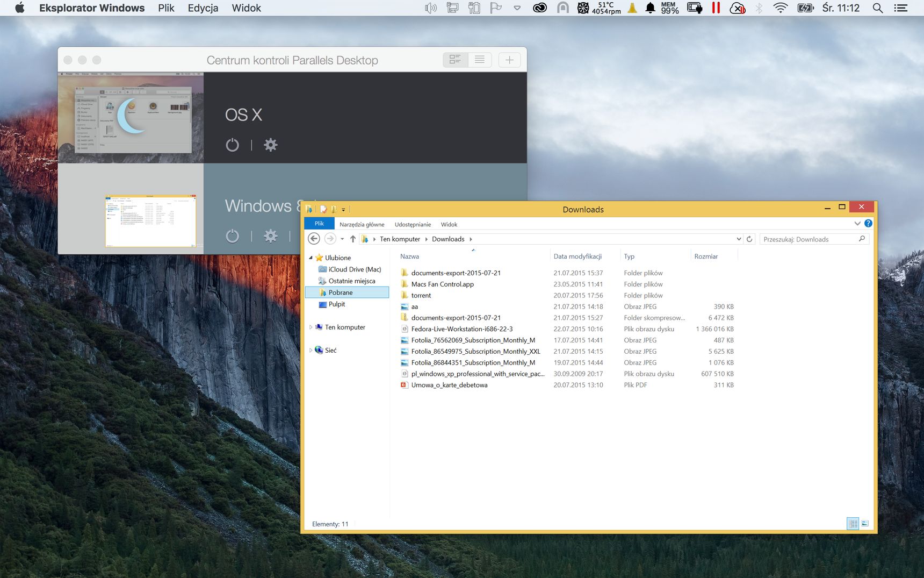Select the Macs Fan Control.app folder
The height and width of the screenshot is (578, 924).
pos(442,284)
